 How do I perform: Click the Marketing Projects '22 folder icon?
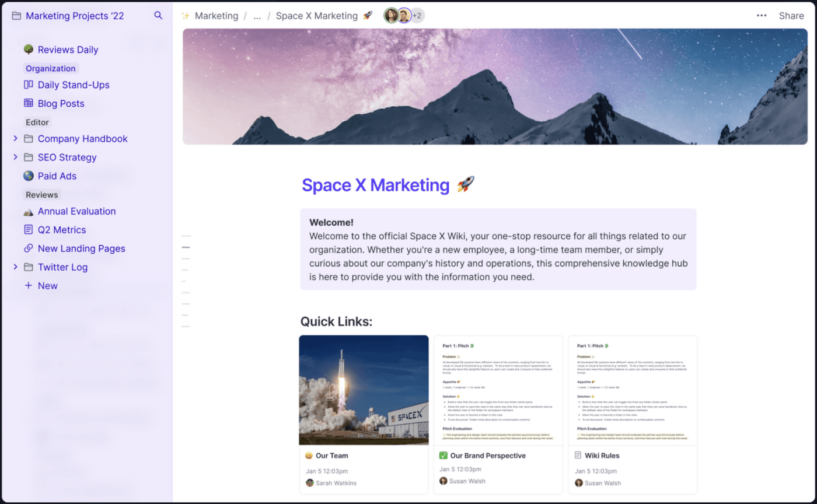16,16
